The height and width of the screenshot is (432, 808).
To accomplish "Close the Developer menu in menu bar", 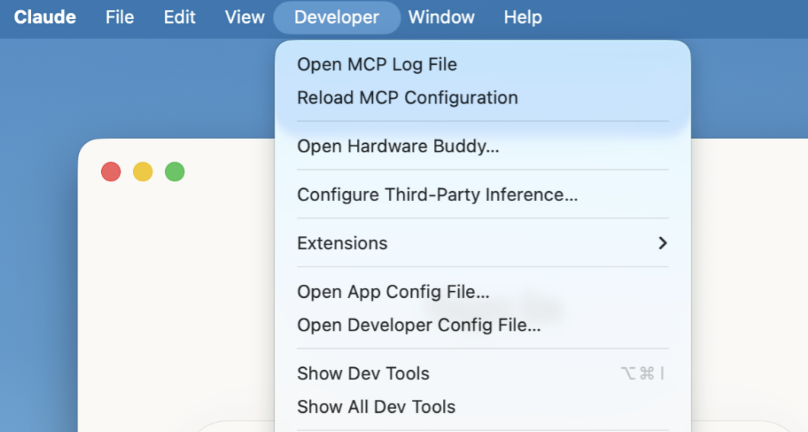I will (336, 17).
